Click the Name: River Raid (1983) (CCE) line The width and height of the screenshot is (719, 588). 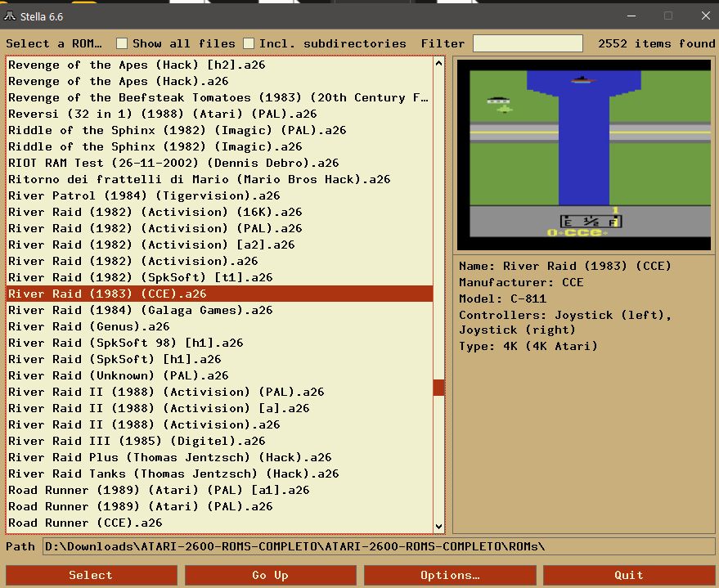[x=565, y=266]
